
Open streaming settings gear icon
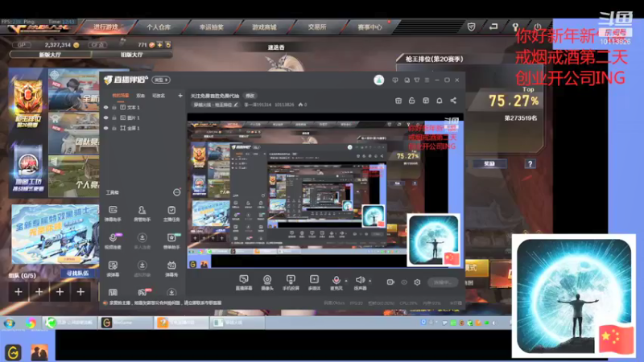point(417,282)
